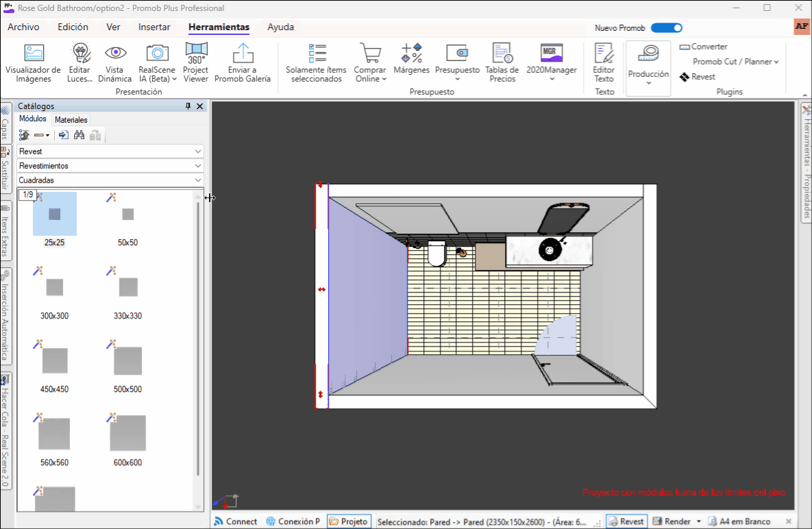Open the Insertar menu
The width and height of the screenshot is (812, 529).
coord(154,27)
